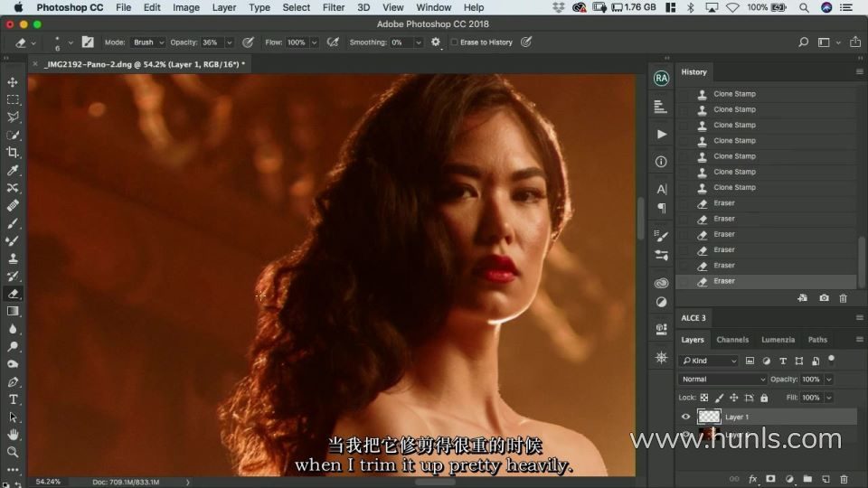Viewport: 868px width, 488px height.
Task: Open the layer blend mode Normal dropdown
Action: pos(722,379)
